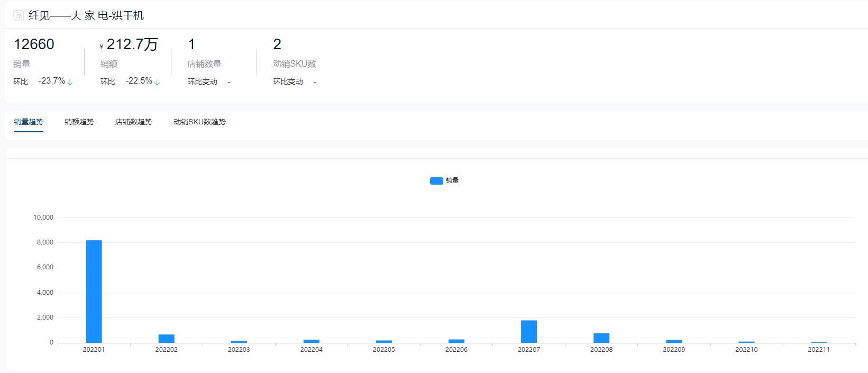Open the 动销SKU数趋势 tab
Screen dimensions: 868x373
200,122
